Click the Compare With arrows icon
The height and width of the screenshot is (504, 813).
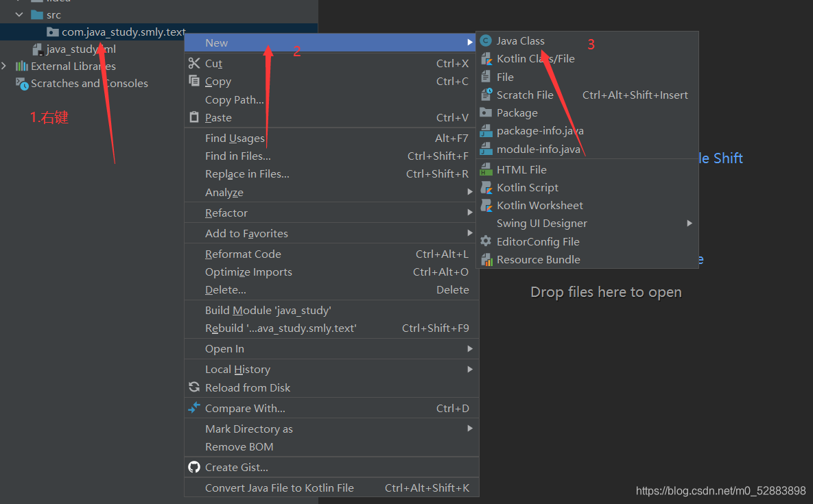pyautogui.click(x=194, y=407)
